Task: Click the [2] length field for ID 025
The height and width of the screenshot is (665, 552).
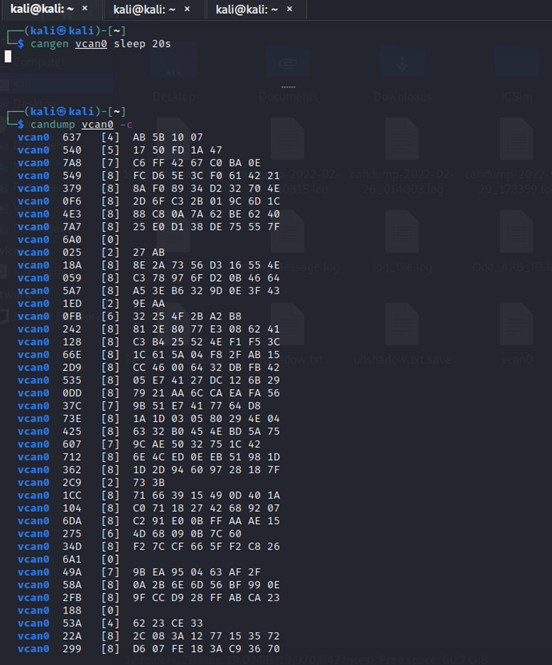Action: (110, 252)
